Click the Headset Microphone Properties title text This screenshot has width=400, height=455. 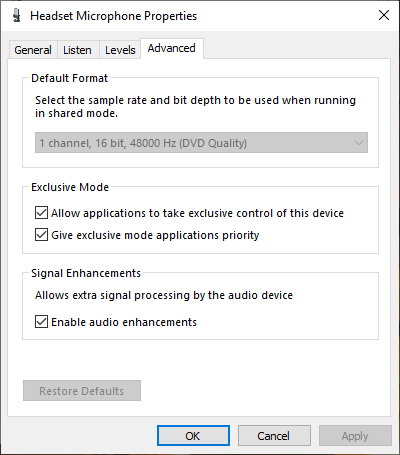coord(113,16)
